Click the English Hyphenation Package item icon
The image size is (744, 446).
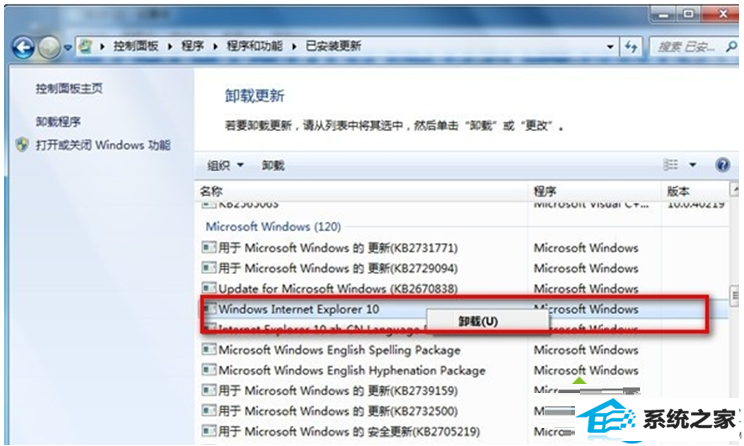(209, 370)
